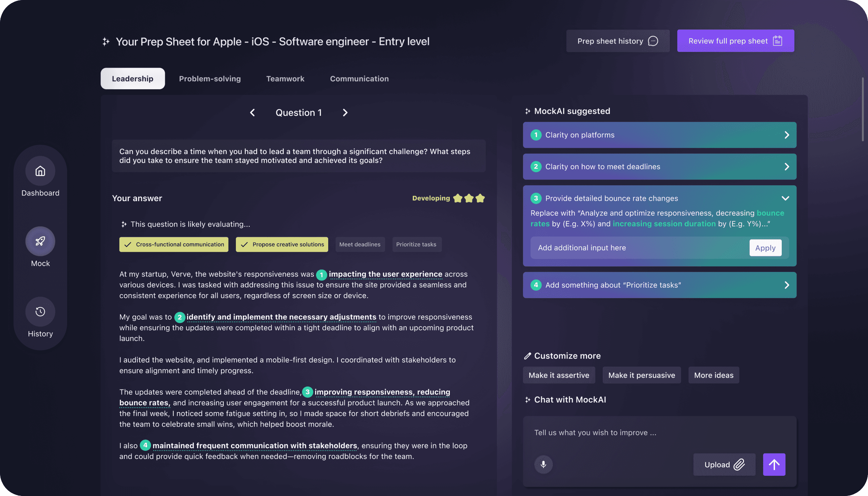
Task: Click the page scrollbar on right edge
Action: 863,109
